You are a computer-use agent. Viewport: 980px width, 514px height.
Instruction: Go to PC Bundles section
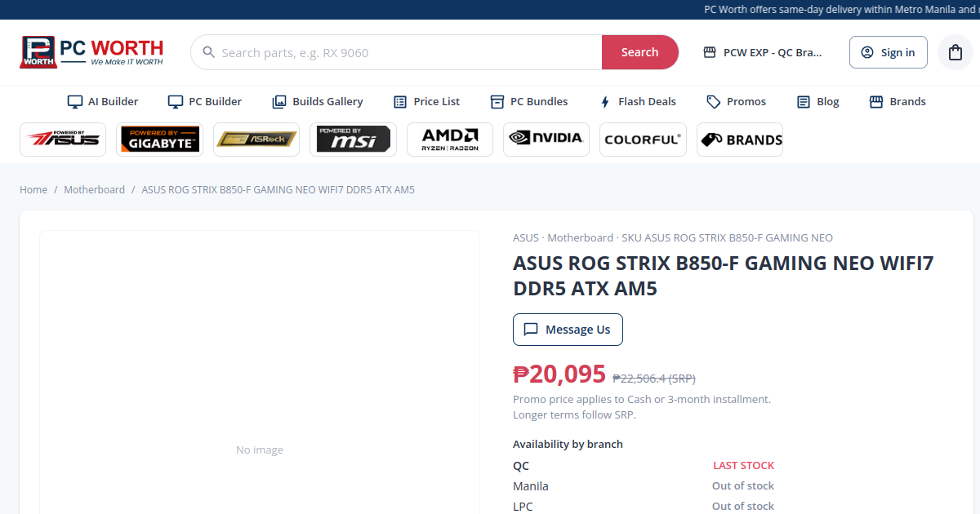529,102
